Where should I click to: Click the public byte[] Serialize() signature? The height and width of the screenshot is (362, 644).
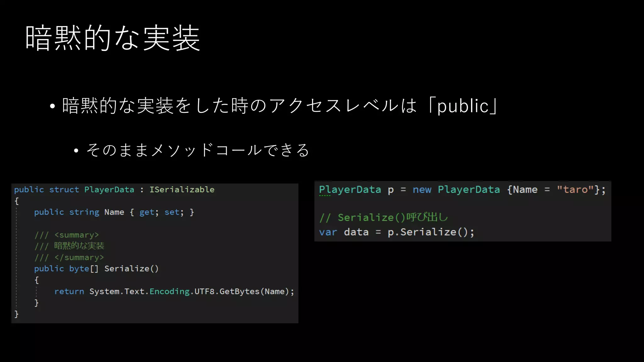click(97, 269)
